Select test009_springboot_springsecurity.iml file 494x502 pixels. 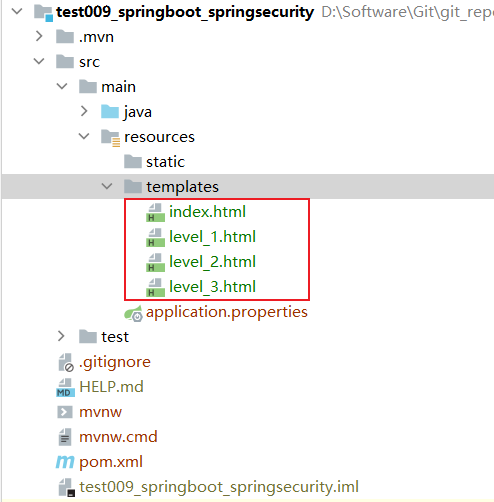pos(219,487)
